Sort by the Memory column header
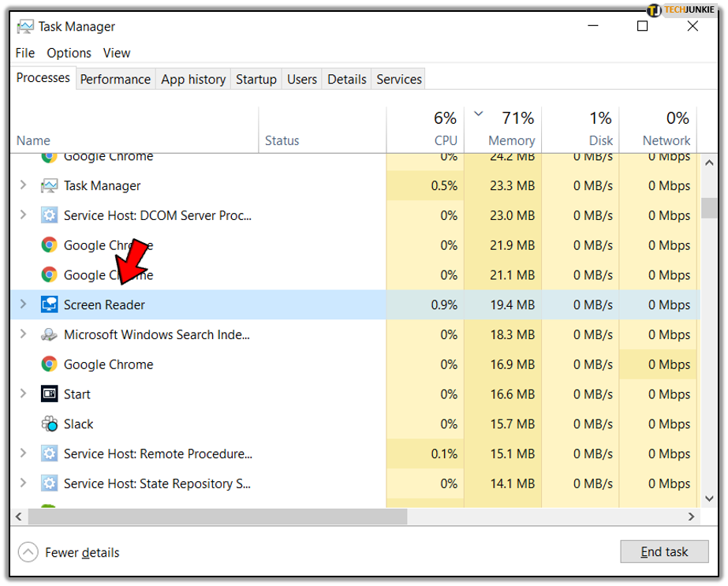Image resolution: width=728 pixels, height=586 pixels. (503, 130)
